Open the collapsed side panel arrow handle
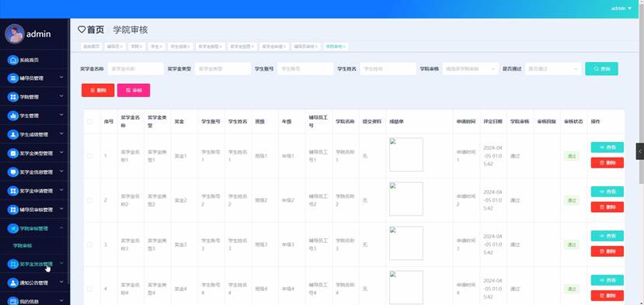Image resolution: width=644 pixels, height=305 pixels. coord(640,151)
